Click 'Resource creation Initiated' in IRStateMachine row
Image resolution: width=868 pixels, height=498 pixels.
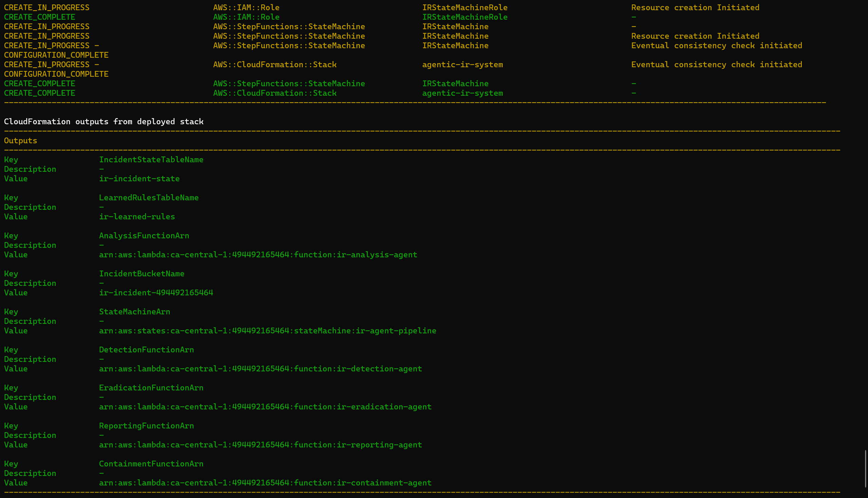point(695,36)
